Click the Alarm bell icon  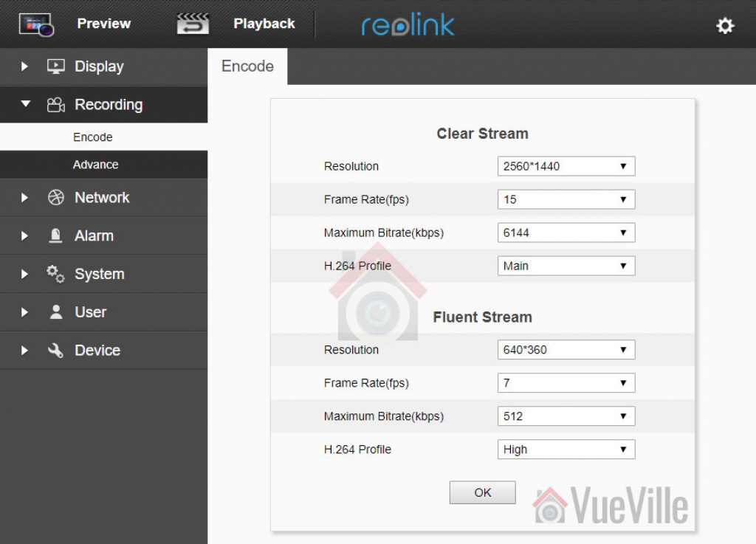coord(54,235)
